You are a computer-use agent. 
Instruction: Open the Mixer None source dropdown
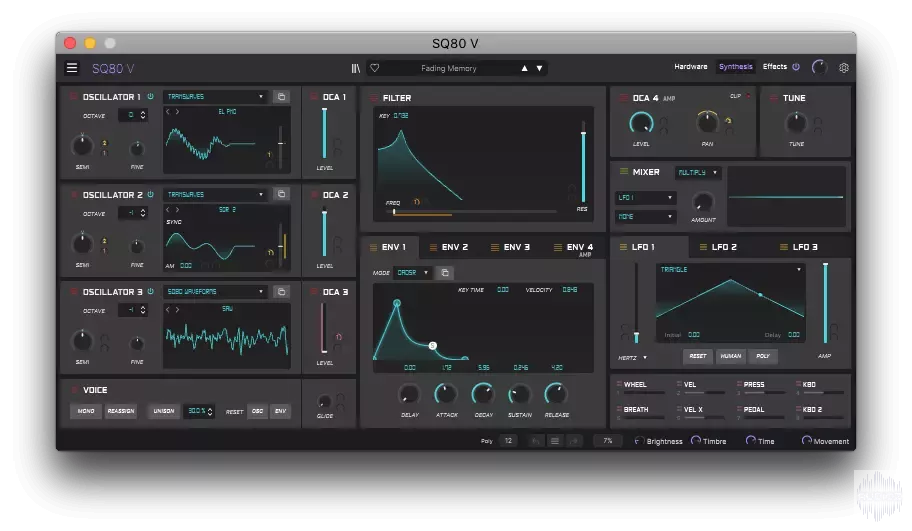click(x=645, y=216)
